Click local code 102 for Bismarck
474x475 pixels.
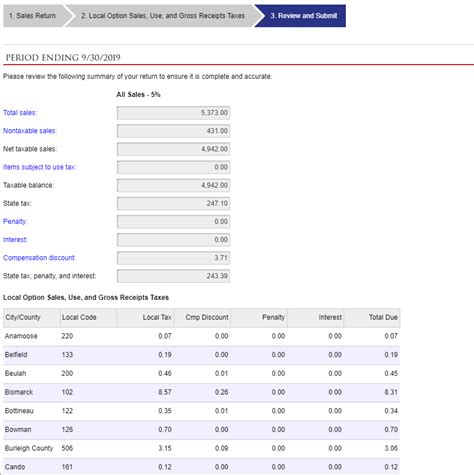(x=67, y=392)
